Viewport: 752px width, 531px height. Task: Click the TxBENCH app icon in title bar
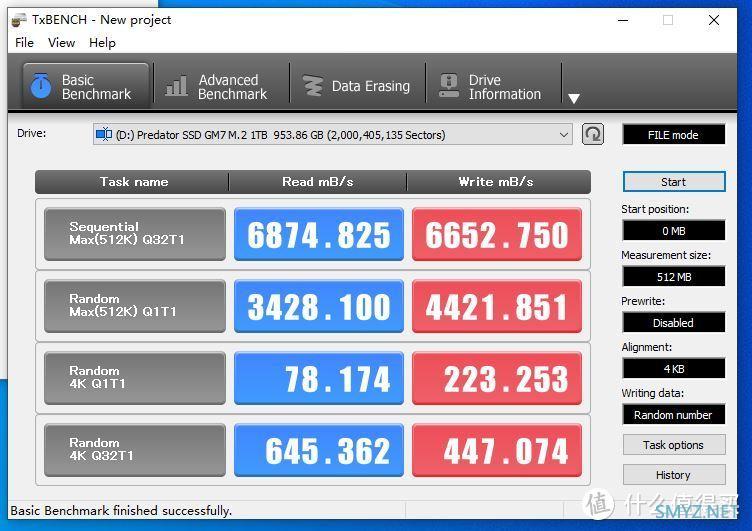[19, 20]
